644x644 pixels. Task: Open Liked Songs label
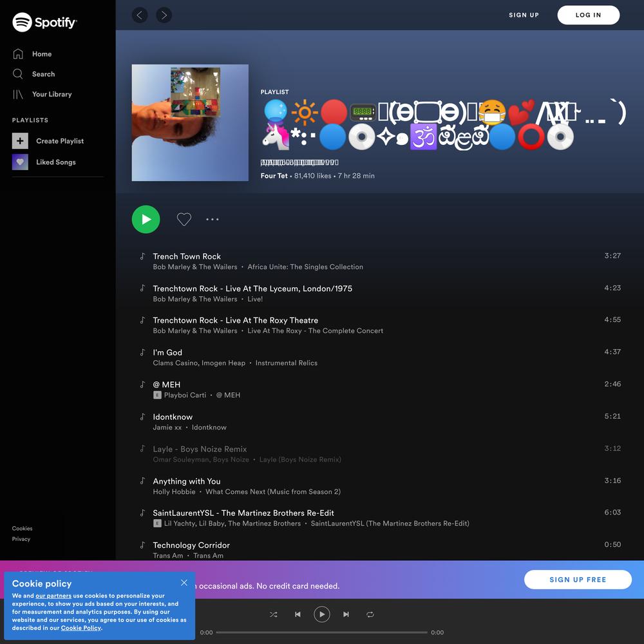[56, 162]
